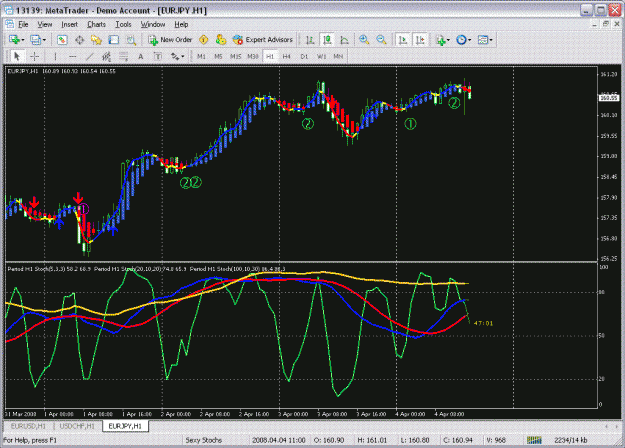Show the Navigator panel icon
This screenshot has width=625, height=448.
96,40
